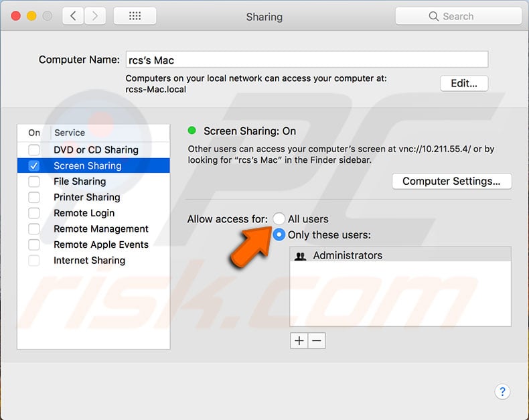Screen dimensions: 529x420
Task: Minimize the window with yellow button
Action: point(31,16)
